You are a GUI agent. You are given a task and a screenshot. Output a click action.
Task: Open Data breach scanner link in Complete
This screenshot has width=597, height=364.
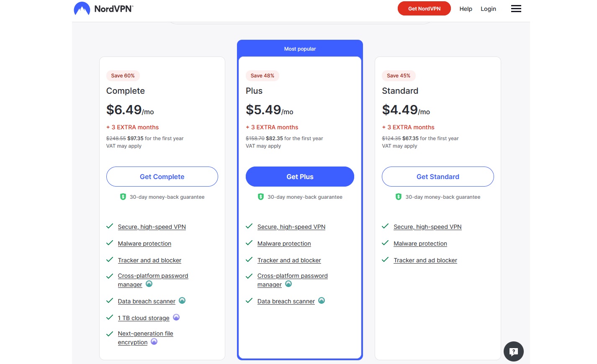(147, 301)
